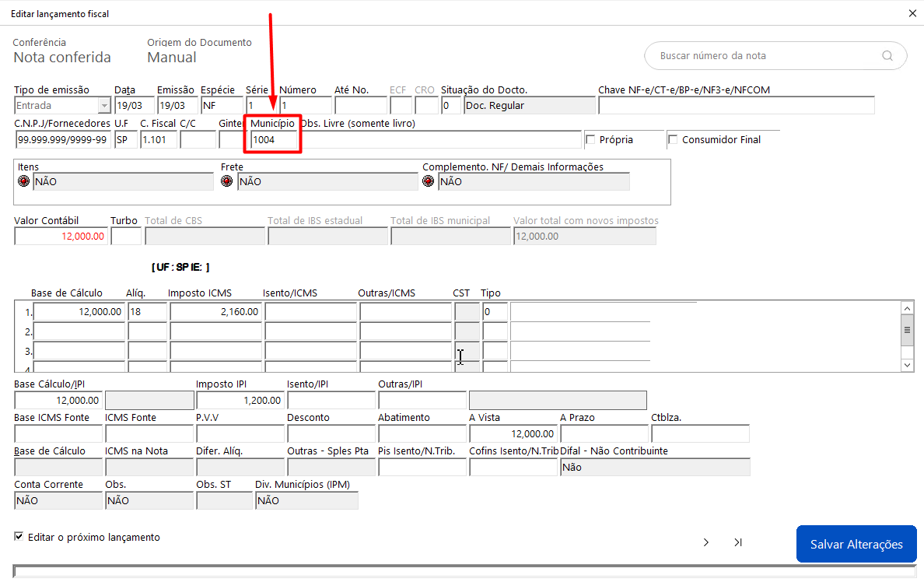Viewport: 924px width, 582px height.
Task: Click the P.V.V field
Action: (240, 434)
